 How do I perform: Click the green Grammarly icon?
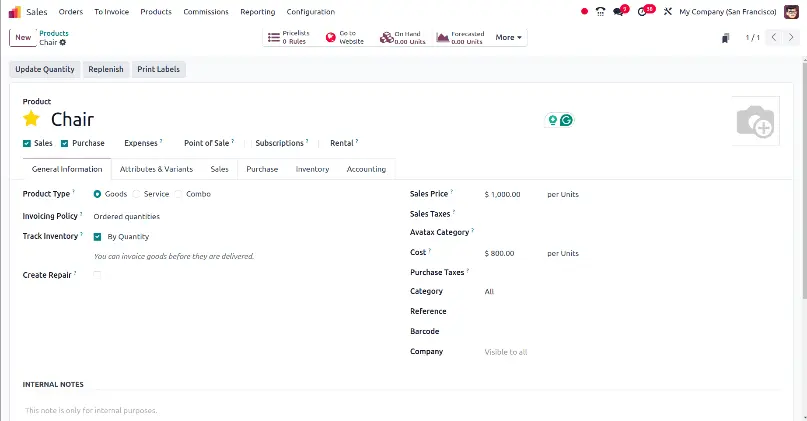pyautogui.click(x=566, y=120)
